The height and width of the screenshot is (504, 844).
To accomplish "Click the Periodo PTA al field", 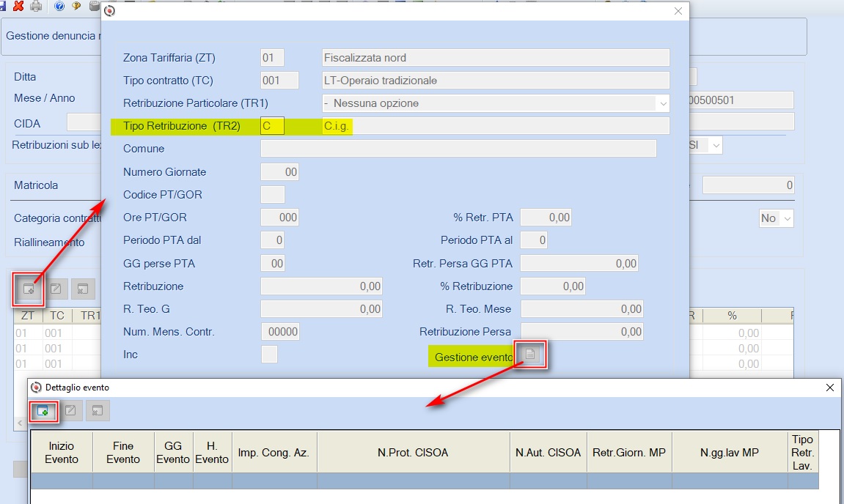I will click(x=534, y=240).
